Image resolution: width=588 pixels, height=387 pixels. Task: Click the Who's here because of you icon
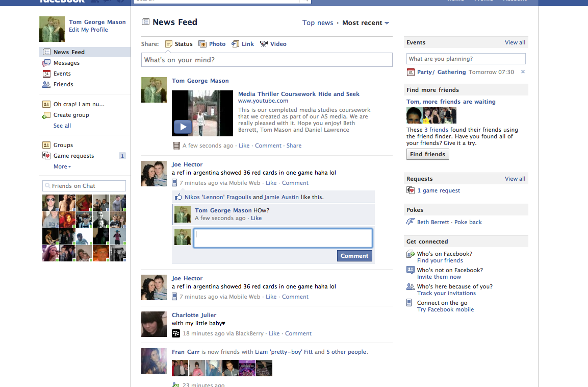pos(410,287)
